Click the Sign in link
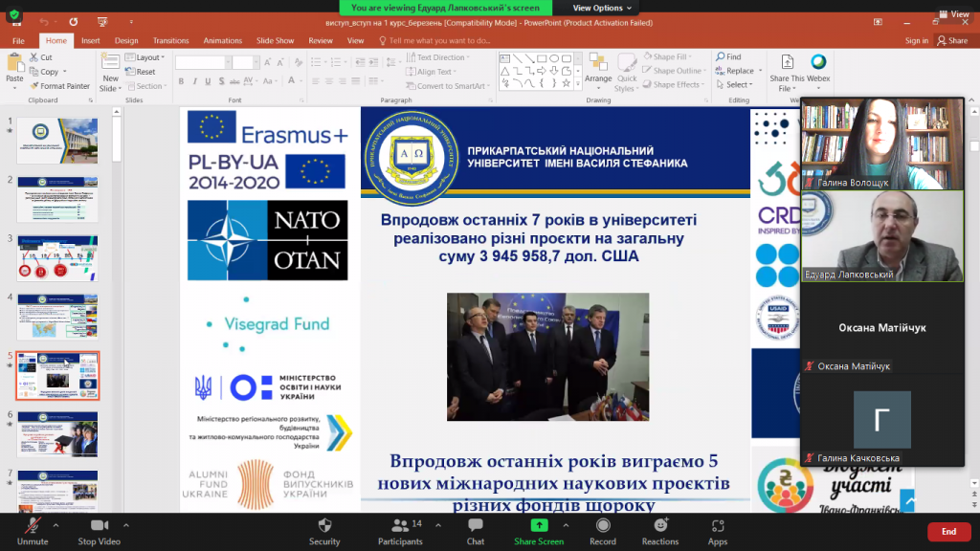This screenshot has width=980, height=551. (916, 41)
